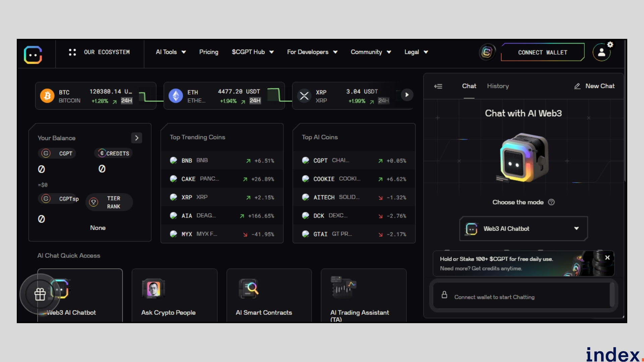Viewport: 644px width, 362px height.
Task: Advance the coin ticker carousel with the arrow
Action: (407, 95)
